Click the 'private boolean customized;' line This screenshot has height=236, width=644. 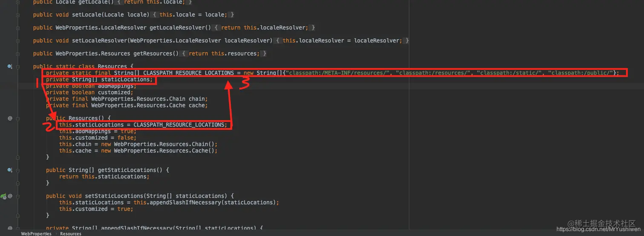(89, 92)
